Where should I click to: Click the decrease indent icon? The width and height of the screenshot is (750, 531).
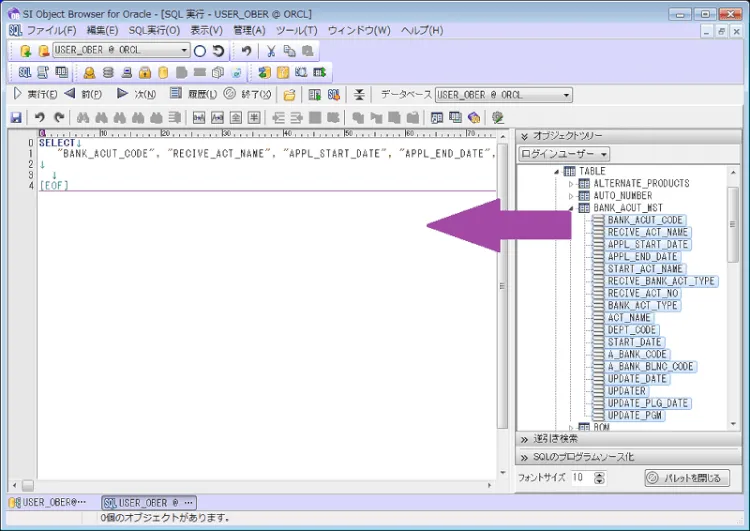278,118
